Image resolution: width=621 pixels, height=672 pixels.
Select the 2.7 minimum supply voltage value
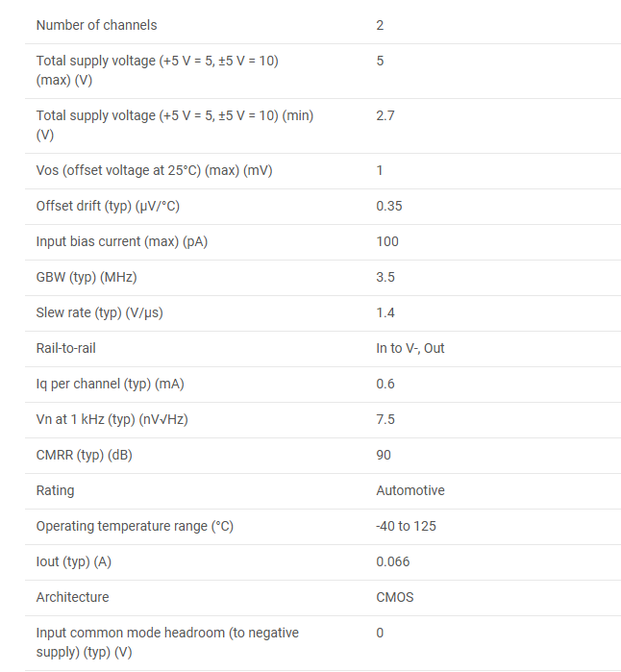click(385, 115)
